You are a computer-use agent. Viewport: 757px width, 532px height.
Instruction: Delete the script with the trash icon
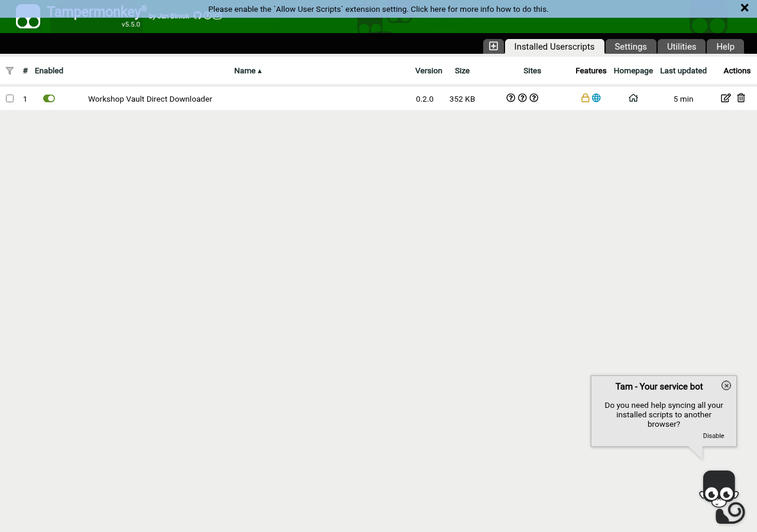(x=741, y=98)
